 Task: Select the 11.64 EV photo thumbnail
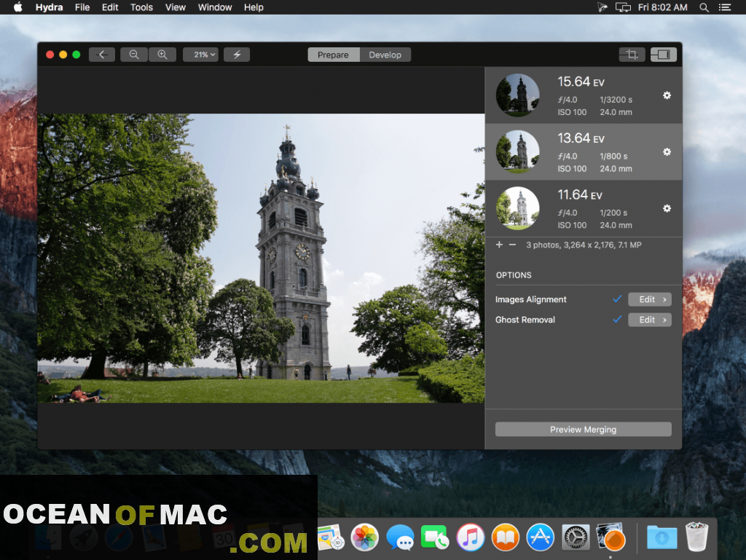point(518,208)
